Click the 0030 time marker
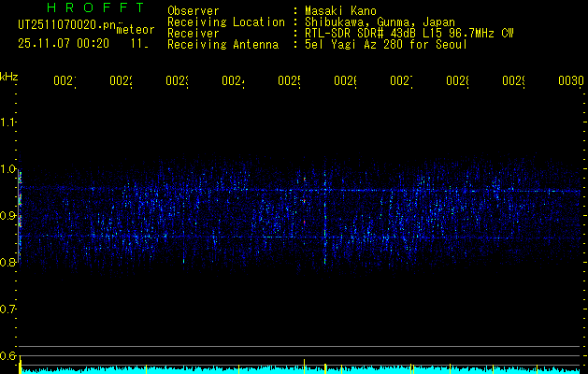 point(570,82)
